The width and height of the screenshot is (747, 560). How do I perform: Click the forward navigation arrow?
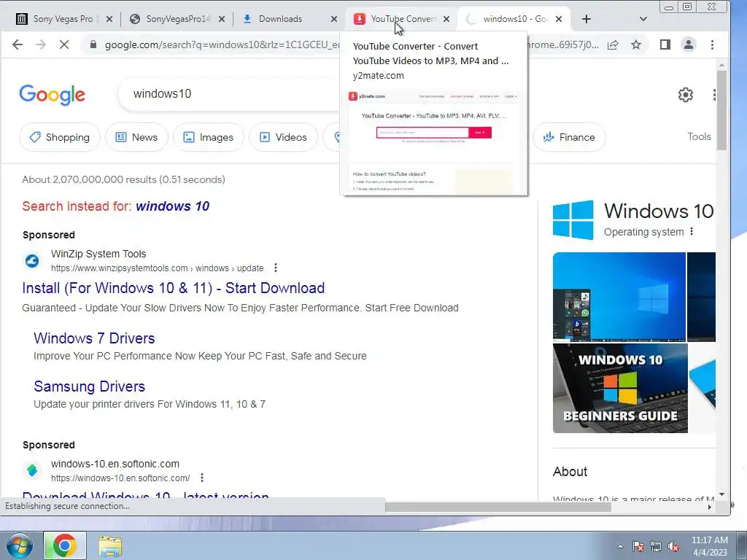[x=41, y=44]
